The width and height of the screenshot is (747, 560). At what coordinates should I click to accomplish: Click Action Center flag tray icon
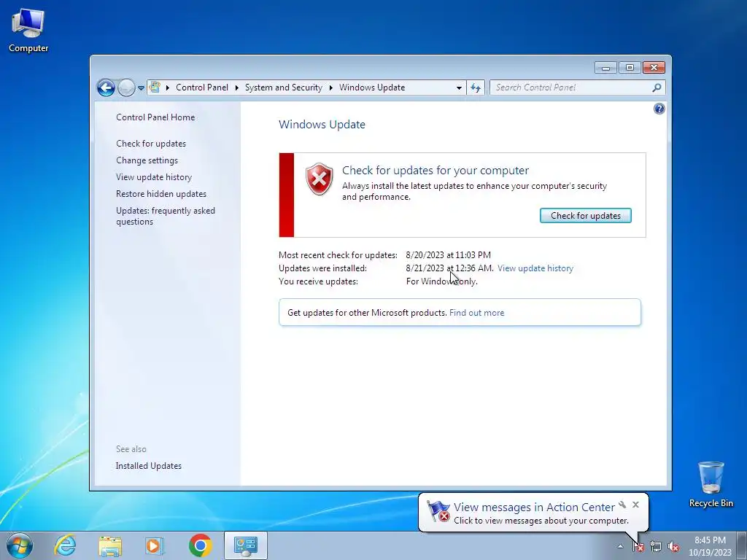(638, 547)
